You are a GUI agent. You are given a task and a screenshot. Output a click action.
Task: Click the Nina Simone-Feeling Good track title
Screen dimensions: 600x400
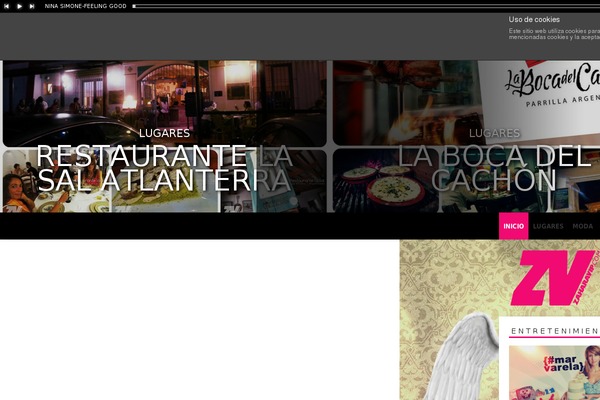[85, 6]
